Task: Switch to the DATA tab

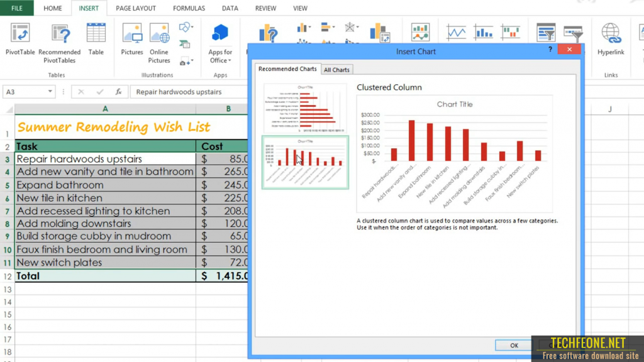Action: click(230, 8)
